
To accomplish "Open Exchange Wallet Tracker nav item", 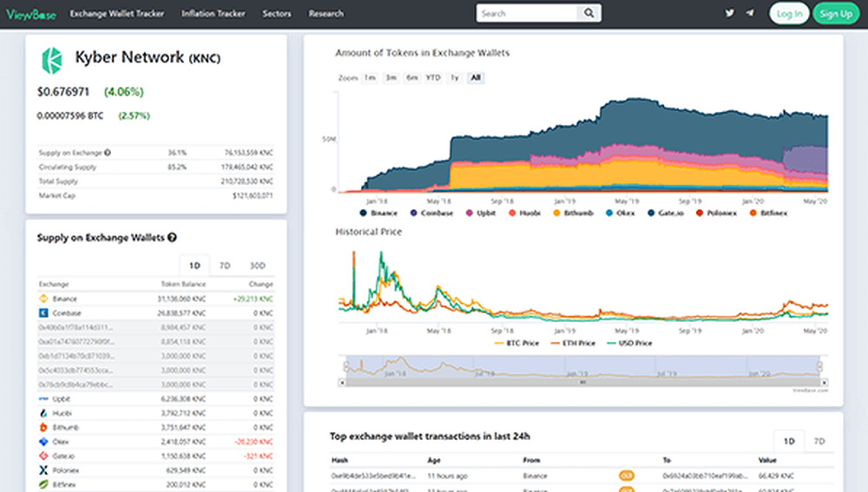I will [x=117, y=13].
